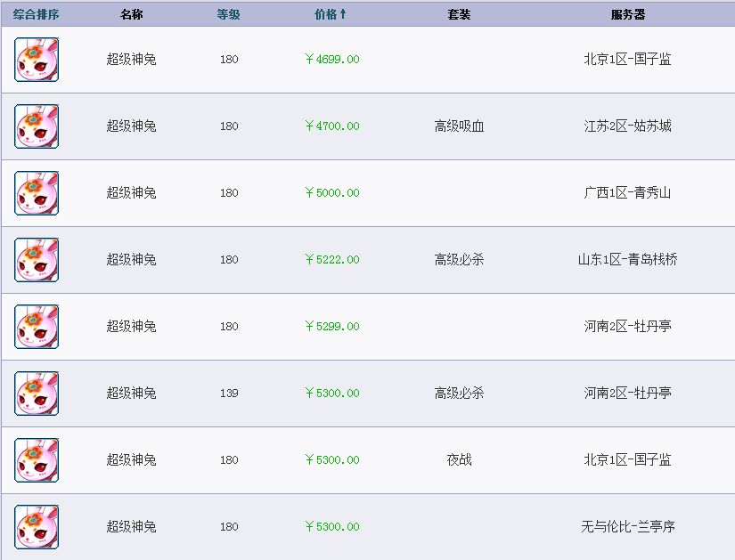Open rabbit icon of ¥4700.00 listing
The width and height of the screenshot is (735, 560).
click(37, 126)
